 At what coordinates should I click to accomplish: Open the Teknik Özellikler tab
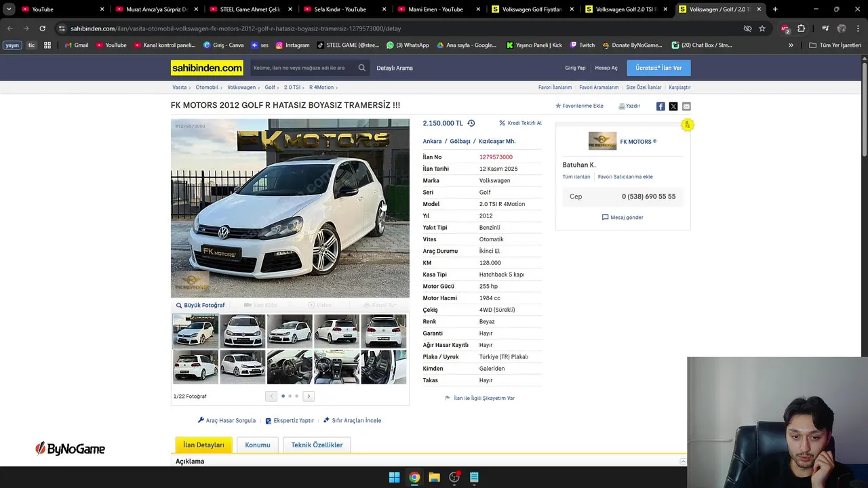point(317,445)
